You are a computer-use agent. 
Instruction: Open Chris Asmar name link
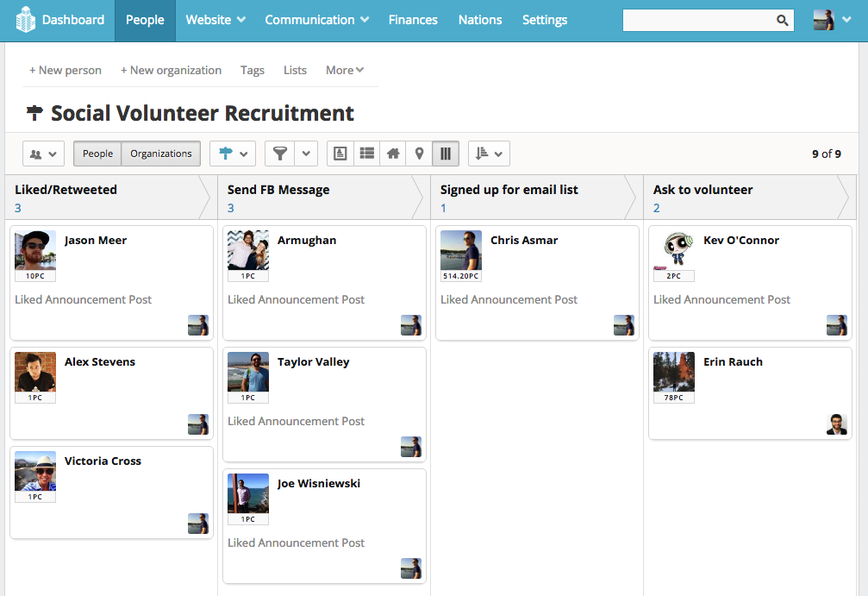pyautogui.click(x=524, y=241)
